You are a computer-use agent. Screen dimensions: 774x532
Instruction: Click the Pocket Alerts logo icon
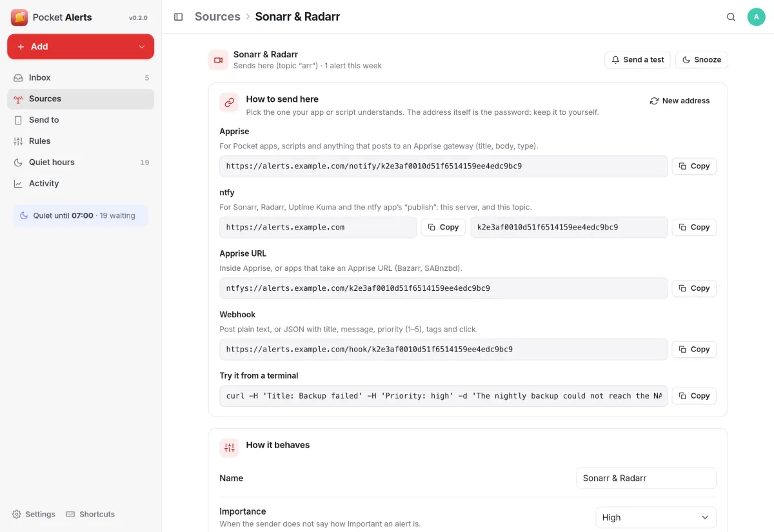pyautogui.click(x=19, y=17)
